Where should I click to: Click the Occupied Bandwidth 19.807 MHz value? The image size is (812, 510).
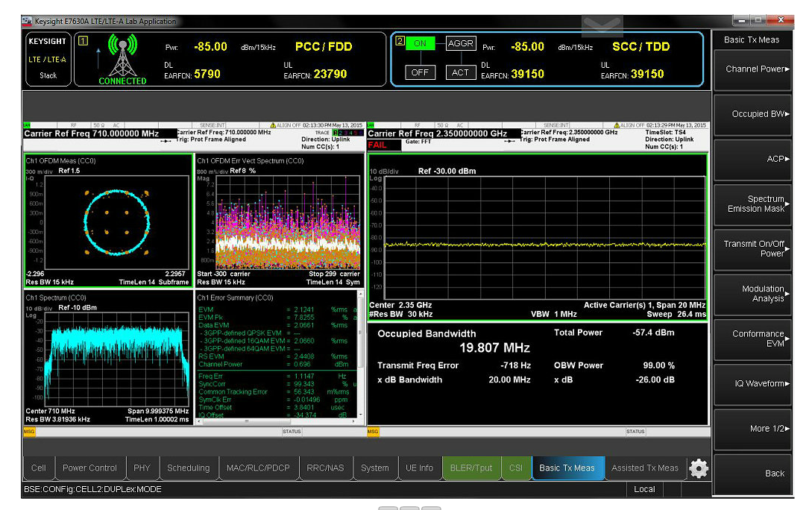[494, 347]
